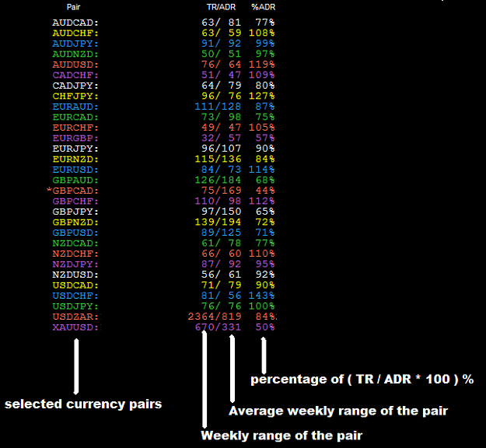Click the 50% value for XAUUSD
The height and width of the screenshot is (448, 486).
click(x=265, y=327)
